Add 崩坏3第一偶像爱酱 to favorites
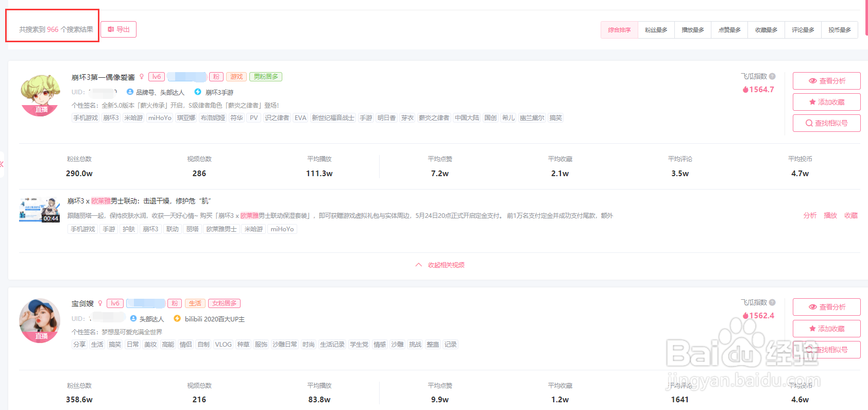Screen dimensions: 868x410 [x=826, y=102]
